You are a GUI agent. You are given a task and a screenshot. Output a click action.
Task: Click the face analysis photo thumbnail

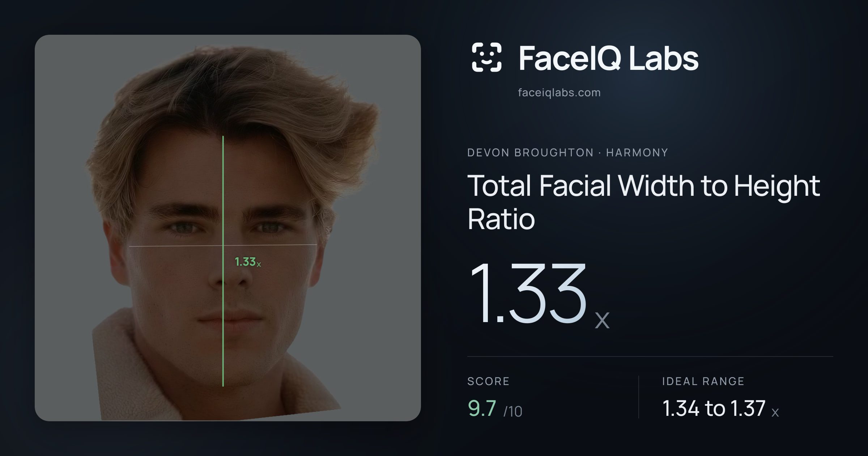click(228, 228)
